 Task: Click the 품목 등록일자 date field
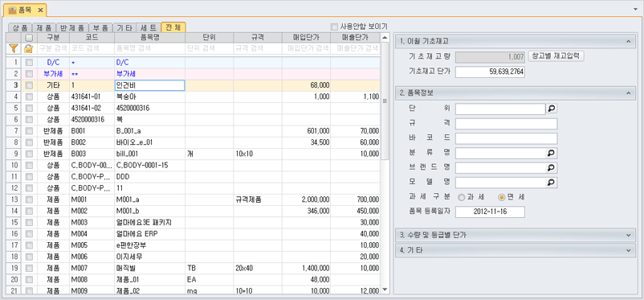tap(490, 212)
